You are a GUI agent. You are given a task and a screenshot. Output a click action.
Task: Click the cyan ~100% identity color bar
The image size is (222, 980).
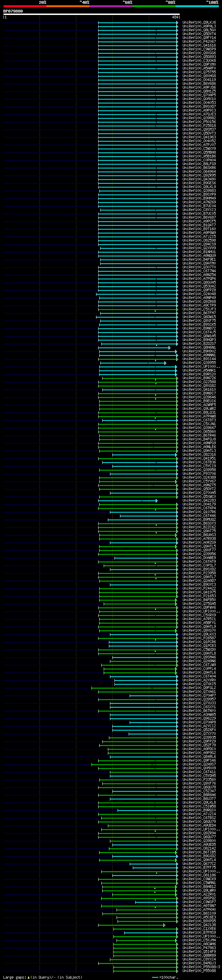[197, 6]
